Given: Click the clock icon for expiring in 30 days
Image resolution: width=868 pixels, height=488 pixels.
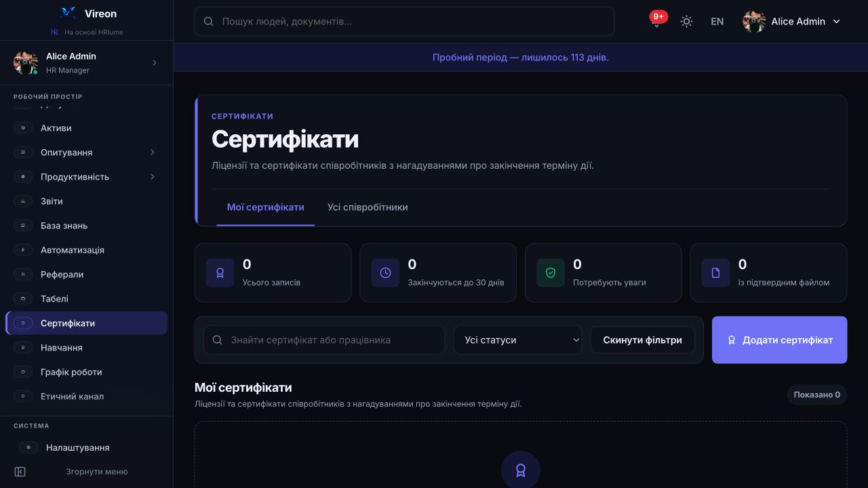Looking at the screenshot, I should (x=385, y=272).
